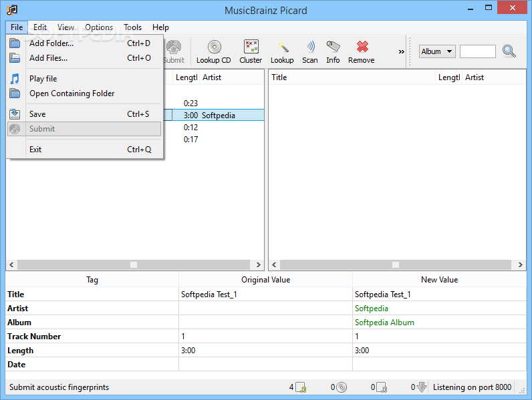Select Open Containing Folder menu entry
This screenshot has height=400, width=532.
[84, 93]
